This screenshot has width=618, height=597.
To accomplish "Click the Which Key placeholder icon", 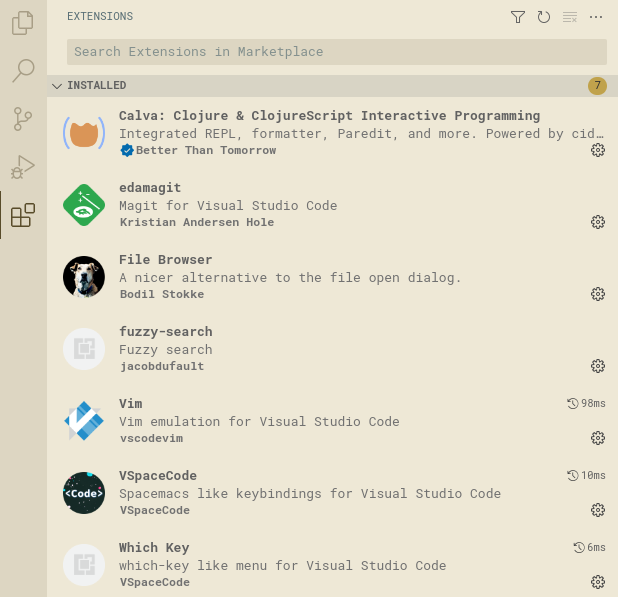I will (x=84, y=565).
